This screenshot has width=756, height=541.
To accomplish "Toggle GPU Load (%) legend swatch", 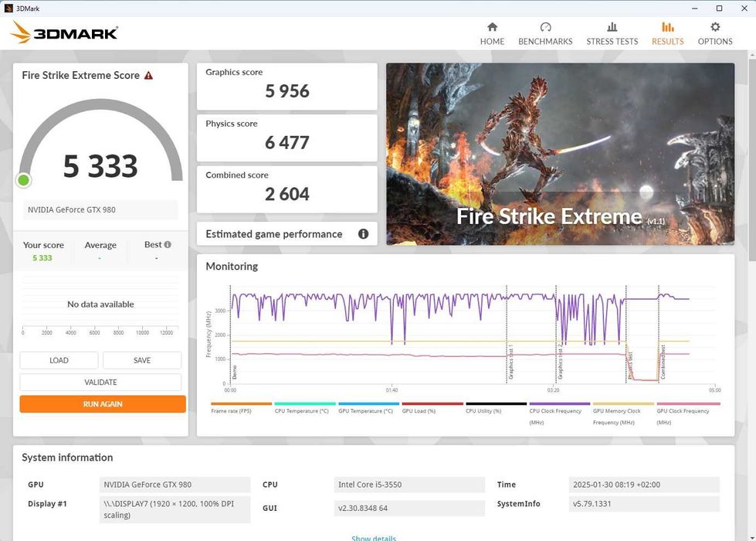I will pyautogui.click(x=432, y=404).
